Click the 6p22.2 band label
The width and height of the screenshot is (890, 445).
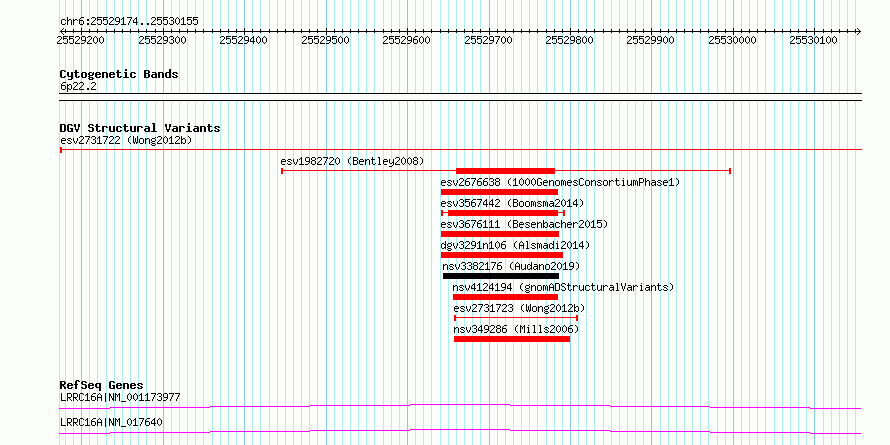pyautogui.click(x=77, y=87)
